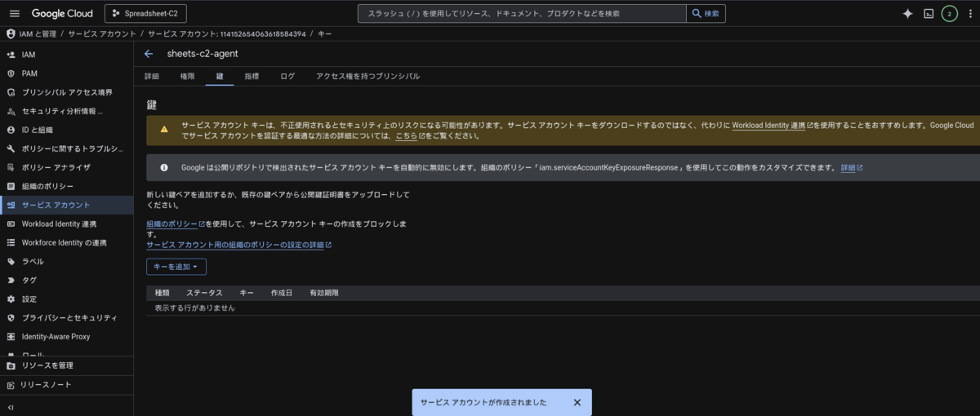980x416 pixels.
Task: Click the ポリシーに関するトラブルシューティング wrench icon
Action: [x=11, y=148]
